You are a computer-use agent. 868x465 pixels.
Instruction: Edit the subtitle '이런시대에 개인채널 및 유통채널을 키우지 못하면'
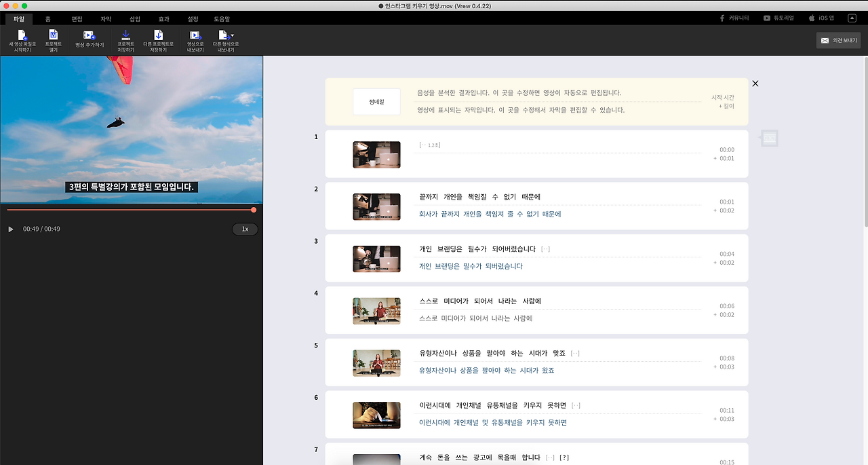coord(493,422)
